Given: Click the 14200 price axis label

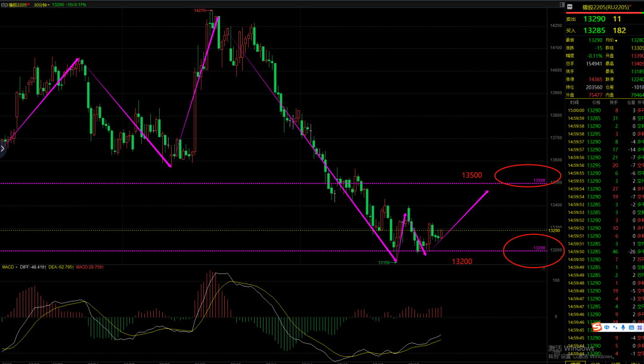Looking at the screenshot, I should click(x=556, y=26).
